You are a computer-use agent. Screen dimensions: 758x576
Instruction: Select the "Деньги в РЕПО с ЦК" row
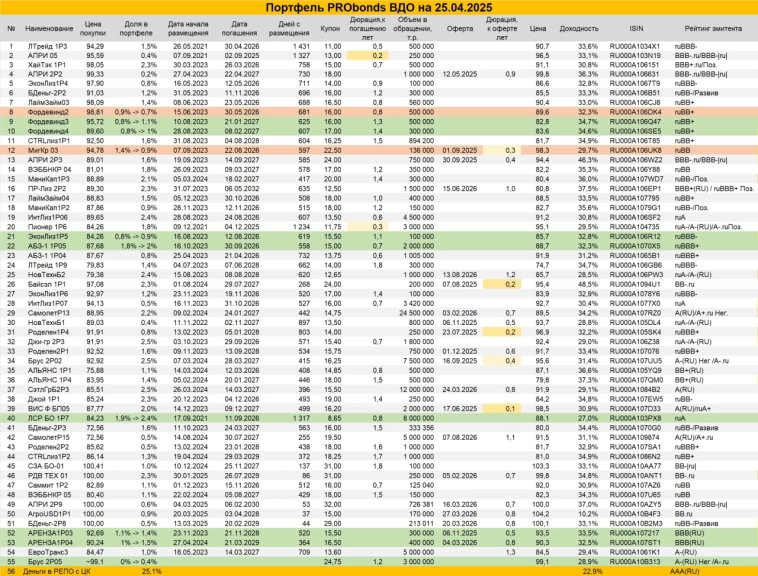tap(40, 570)
